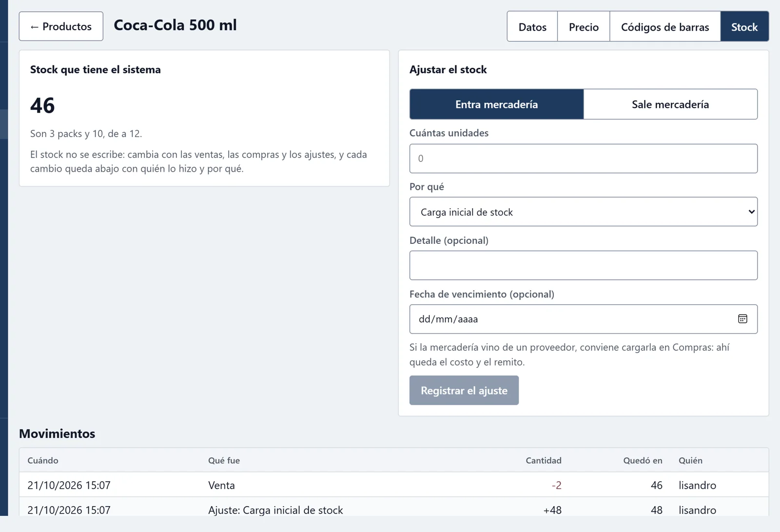Focus the Cuántas unidades field

tap(584, 158)
